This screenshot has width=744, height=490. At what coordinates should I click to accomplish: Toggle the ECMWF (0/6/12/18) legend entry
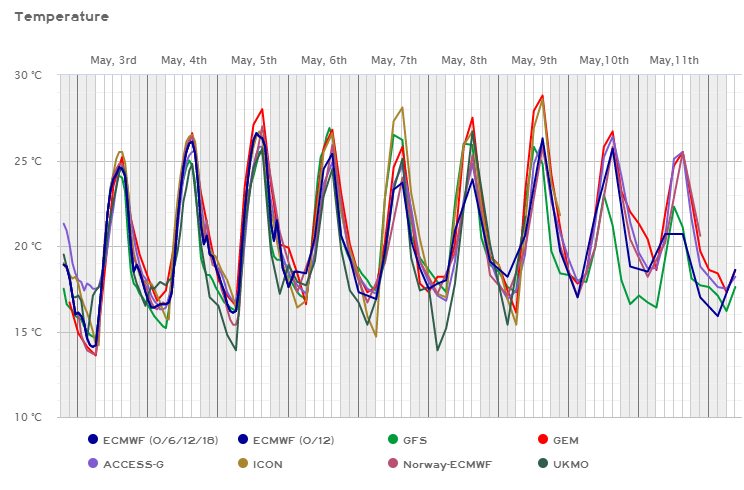click(x=160, y=440)
